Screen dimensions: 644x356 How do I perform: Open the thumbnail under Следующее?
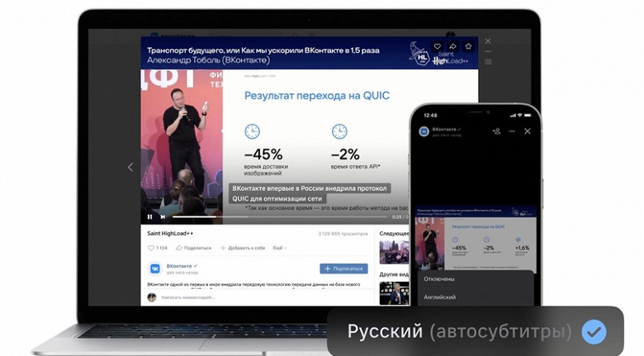tap(394, 252)
